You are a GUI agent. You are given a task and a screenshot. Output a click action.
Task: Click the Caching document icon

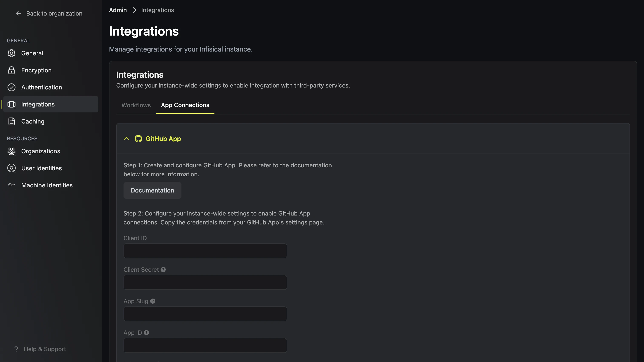tap(11, 121)
